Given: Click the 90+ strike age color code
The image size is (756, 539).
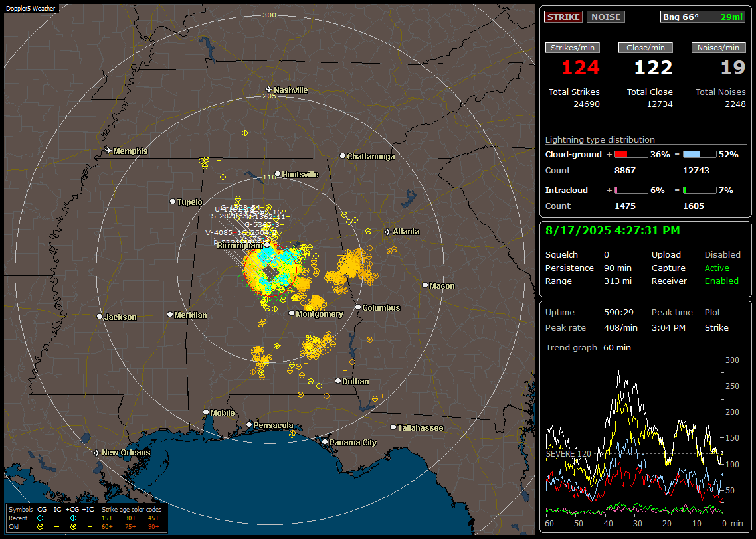Looking at the screenshot, I should pos(153,527).
